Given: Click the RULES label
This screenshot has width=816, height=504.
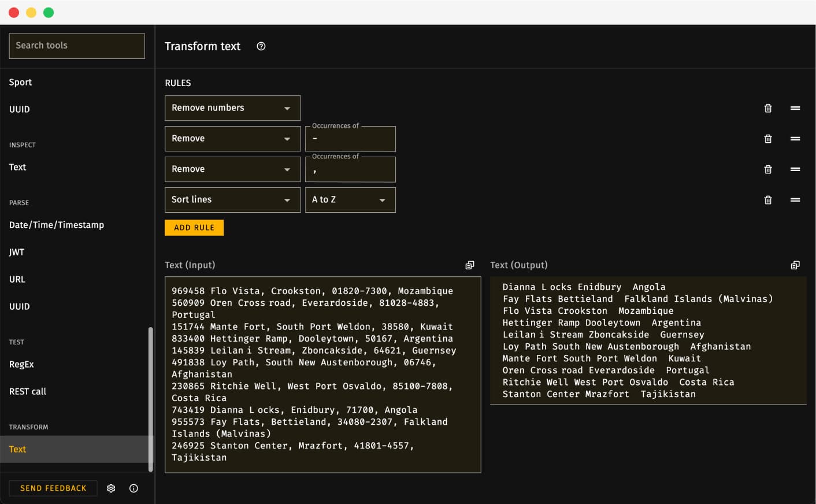Looking at the screenshot, I should (178, 83).
